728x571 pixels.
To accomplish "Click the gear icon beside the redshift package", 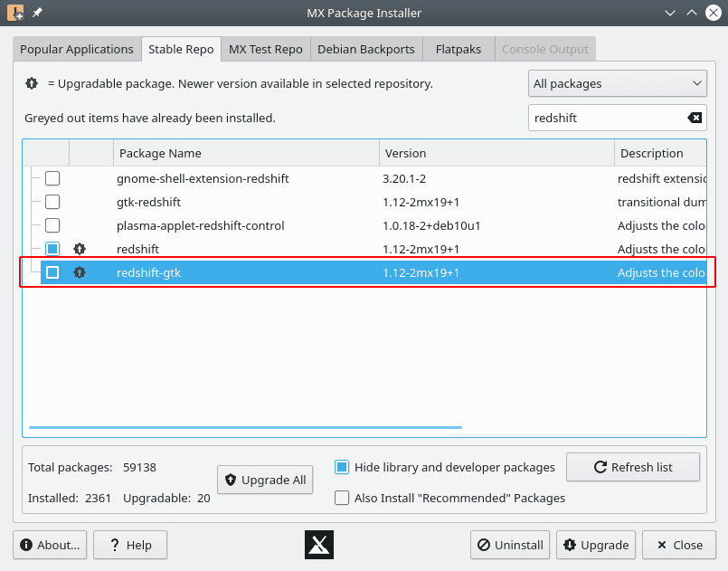I will pyautogui.click(x=80, y=249).
